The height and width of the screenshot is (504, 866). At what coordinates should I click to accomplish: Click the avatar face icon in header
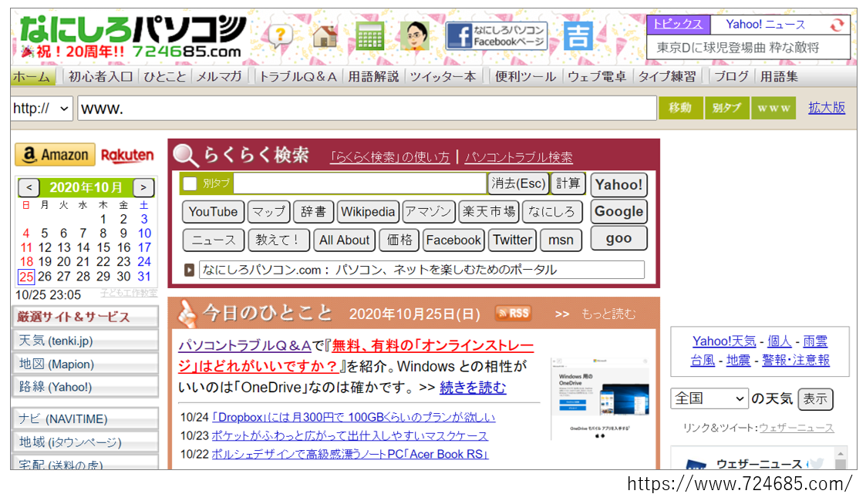coord(414,35)
